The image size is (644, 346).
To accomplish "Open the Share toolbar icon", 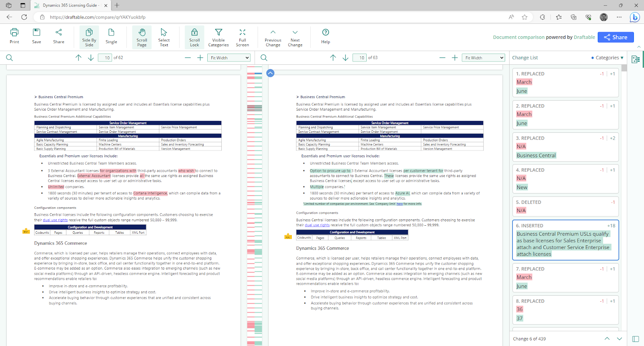I will pos(59,36).
